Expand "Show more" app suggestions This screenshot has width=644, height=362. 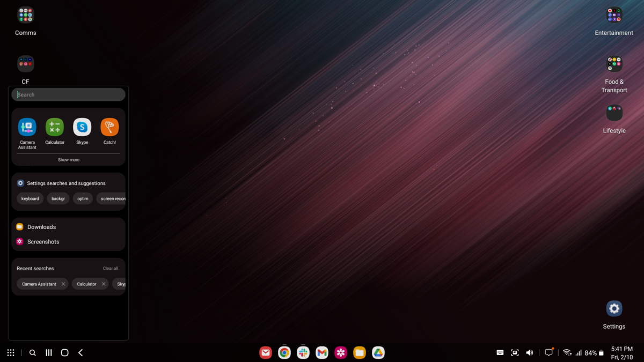68,159
